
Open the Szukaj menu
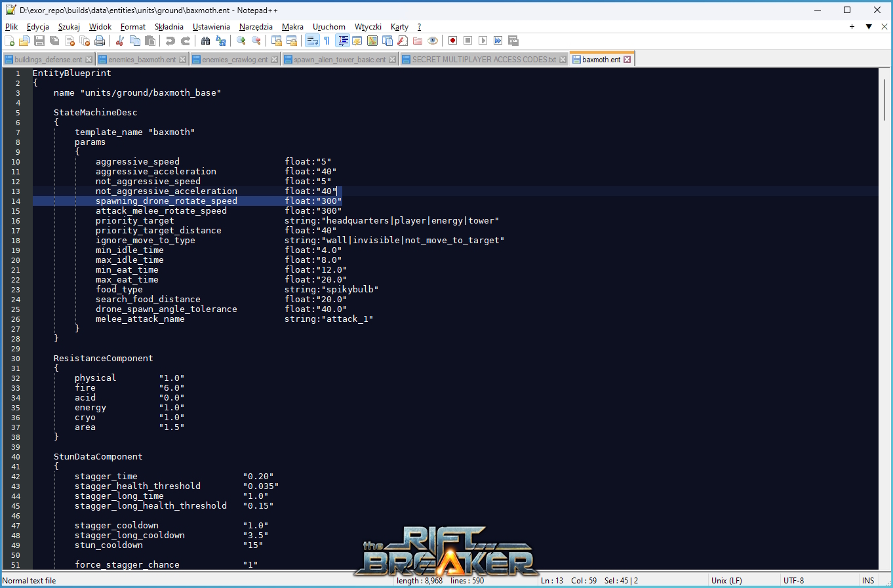tap(69, 27)
